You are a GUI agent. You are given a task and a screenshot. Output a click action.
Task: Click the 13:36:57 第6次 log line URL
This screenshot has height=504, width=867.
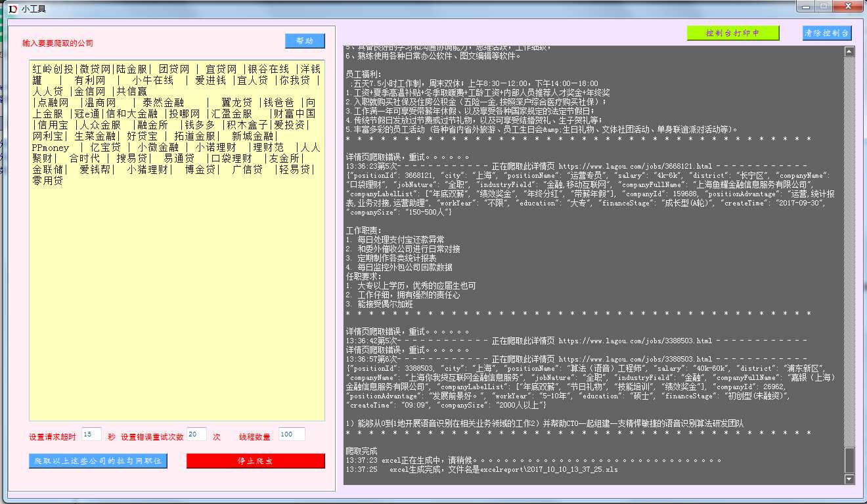point(635,360)
